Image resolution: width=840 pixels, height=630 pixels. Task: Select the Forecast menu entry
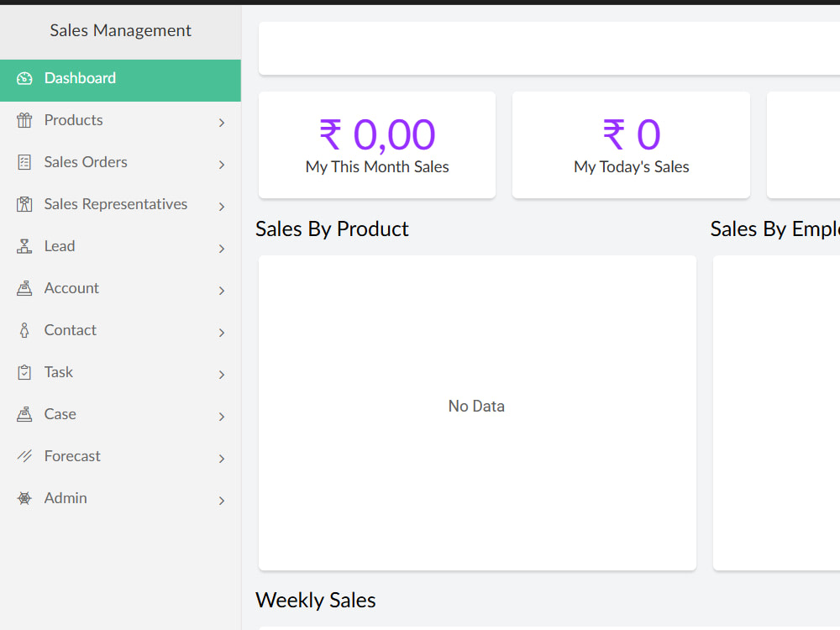click(120, 456)
